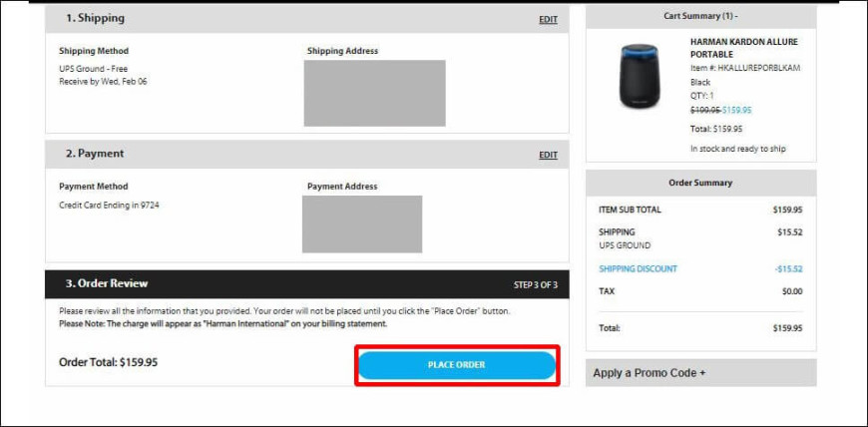Edit the Shipping section
The image size is (868, 427).
(x=548, y=19)
